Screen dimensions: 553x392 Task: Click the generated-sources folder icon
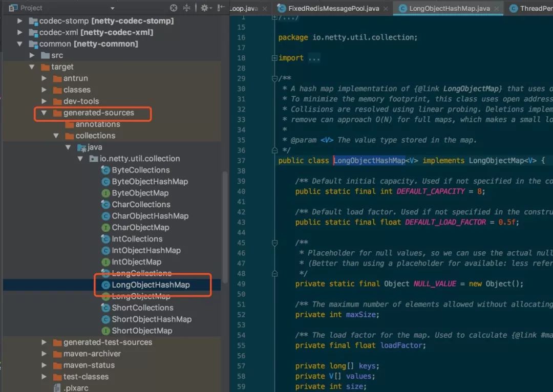point(57,113)
